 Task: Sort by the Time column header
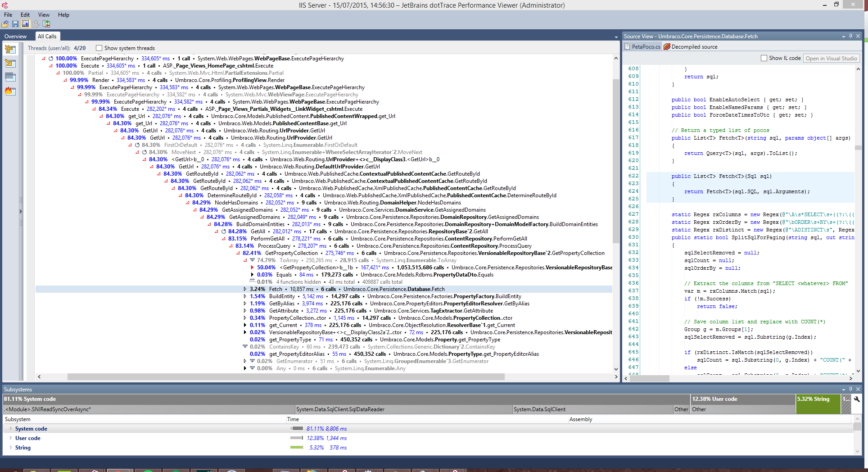coord(427,419)
